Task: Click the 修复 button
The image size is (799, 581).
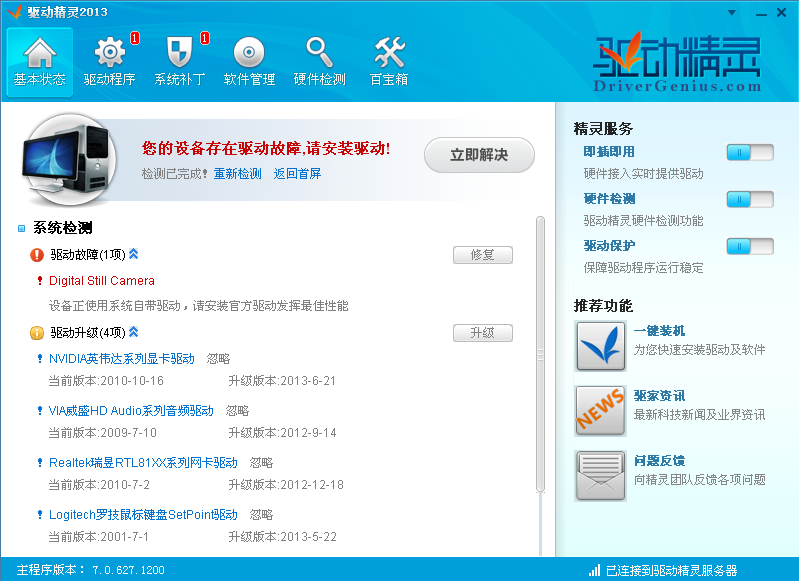Action: point(483,255)
